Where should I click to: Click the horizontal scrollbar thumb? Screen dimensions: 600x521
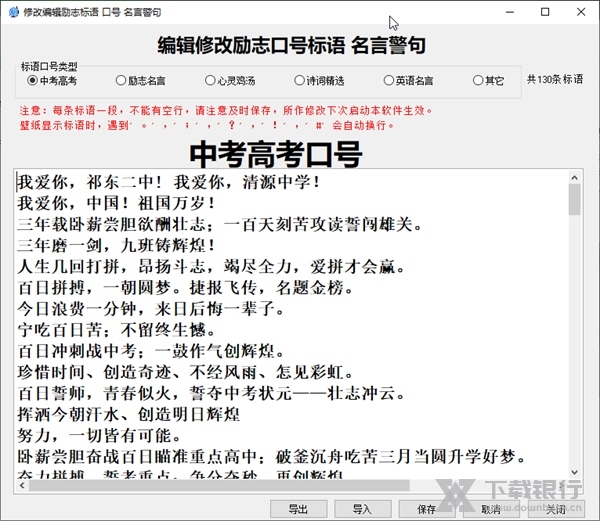pyautogui.click(x=219, y=485)
